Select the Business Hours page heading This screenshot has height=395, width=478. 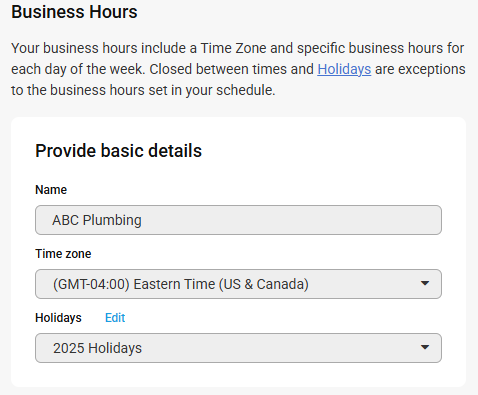click(74, 12)
